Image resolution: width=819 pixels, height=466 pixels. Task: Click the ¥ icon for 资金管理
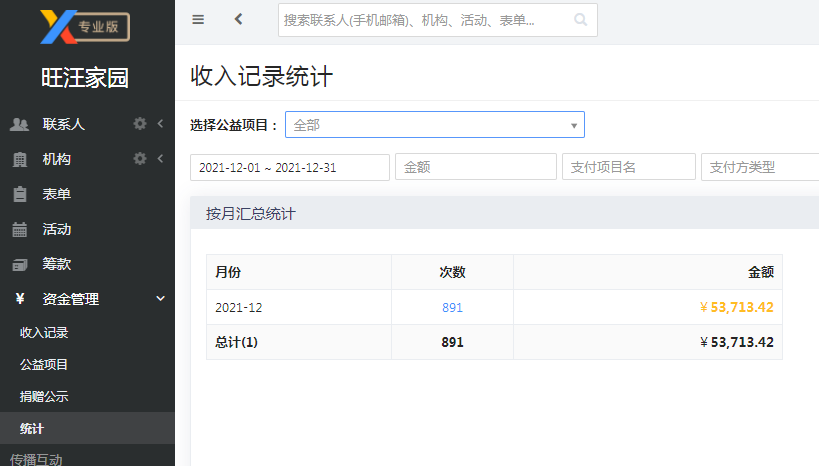pos(20,298)
